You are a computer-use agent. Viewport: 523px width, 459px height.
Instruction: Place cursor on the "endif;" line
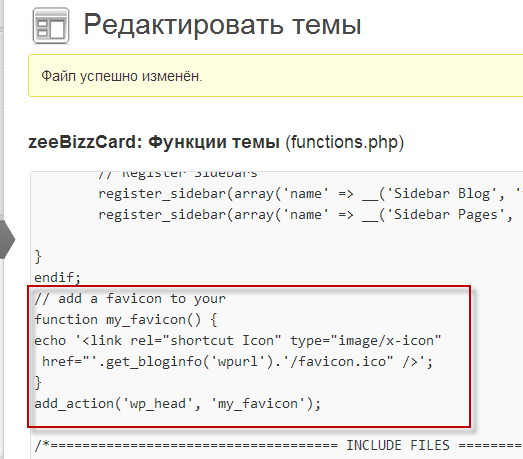58,278
